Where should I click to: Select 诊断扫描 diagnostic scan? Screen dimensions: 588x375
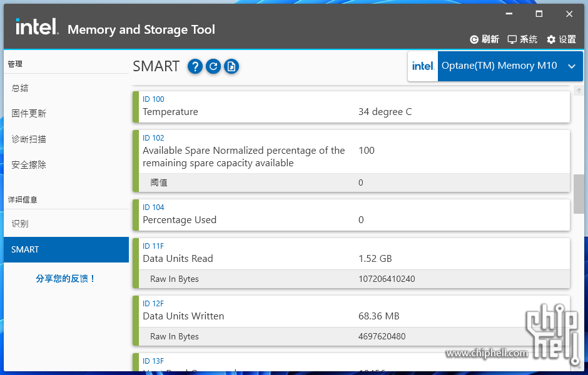point(29,139)
